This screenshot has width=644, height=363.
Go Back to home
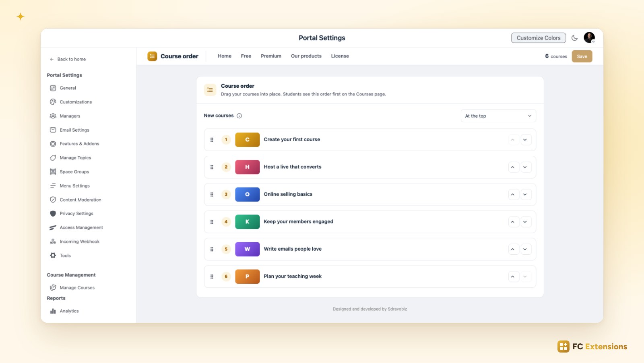68,59
